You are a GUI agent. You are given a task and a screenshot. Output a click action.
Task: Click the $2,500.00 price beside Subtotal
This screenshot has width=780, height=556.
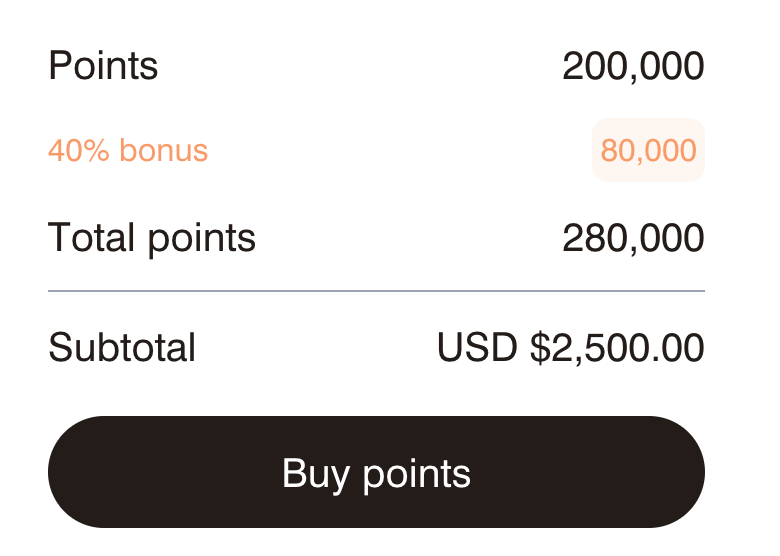click(x=616, y=348)
